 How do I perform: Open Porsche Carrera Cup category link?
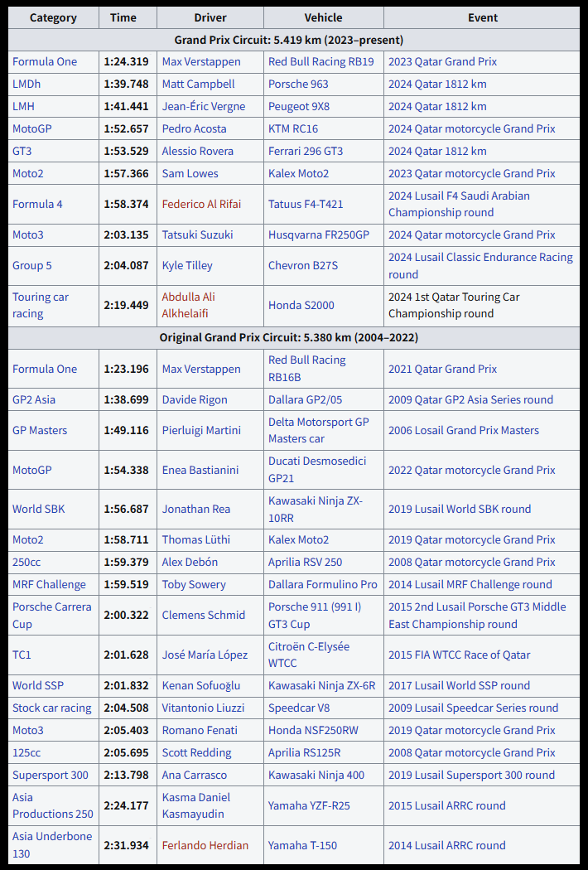pyautogui.click(x=52, y=616)
